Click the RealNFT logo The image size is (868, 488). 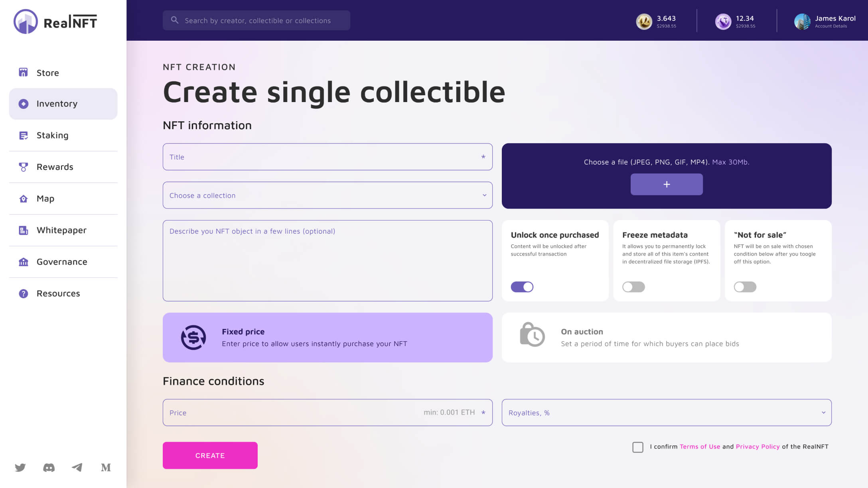coord(55,22)
